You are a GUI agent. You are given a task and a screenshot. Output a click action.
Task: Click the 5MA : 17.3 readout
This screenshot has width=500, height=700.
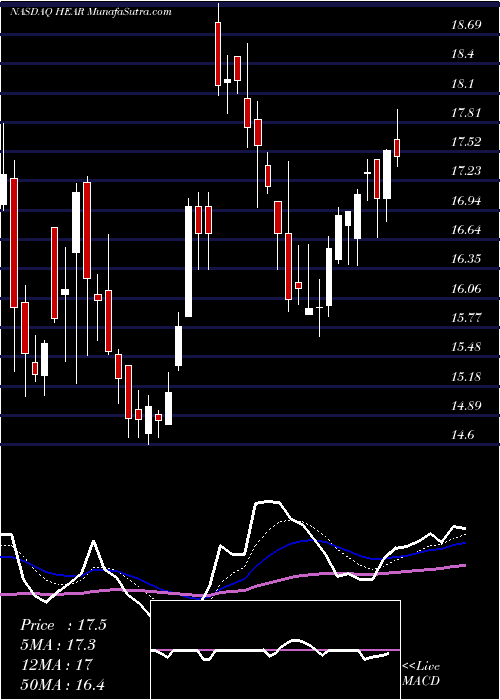click(58, 645)
